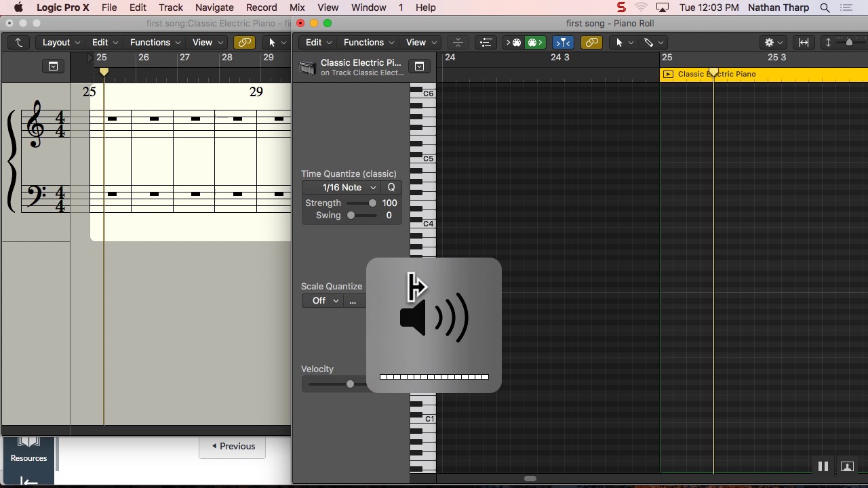
Task: Open Edit menu in Score Editor window
Action: [x=104, y=42]
